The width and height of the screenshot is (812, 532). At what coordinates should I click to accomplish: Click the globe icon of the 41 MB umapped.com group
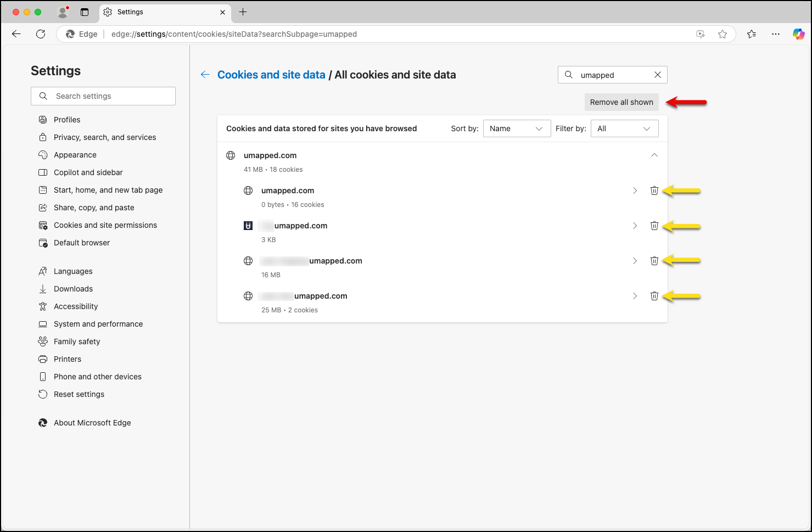click(231, 155)
